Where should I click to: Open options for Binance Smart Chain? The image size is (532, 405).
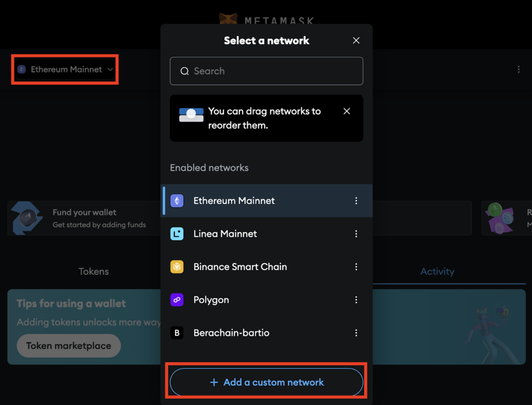[x=356, y=266]
